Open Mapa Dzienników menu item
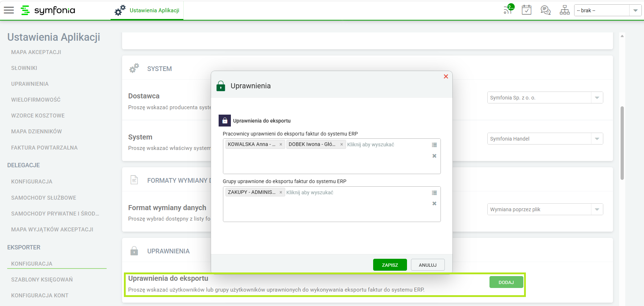Screen dimensions: 644x306 [x=36, y=132]
